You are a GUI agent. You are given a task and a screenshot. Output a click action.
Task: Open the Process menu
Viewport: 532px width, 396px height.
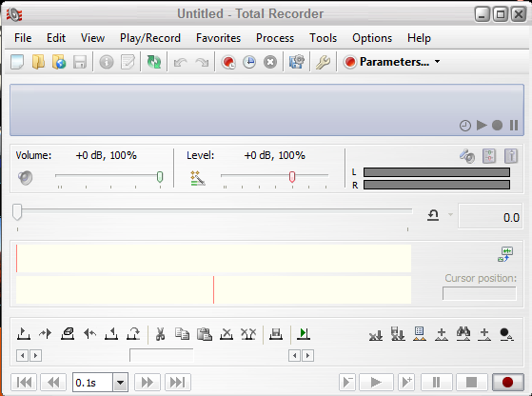pos(275,38)
